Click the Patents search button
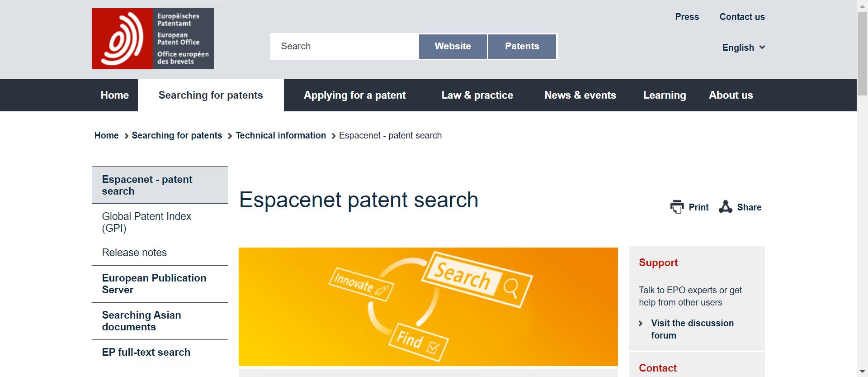This screenshot has height=377, width=868. (x=522, y=46)
